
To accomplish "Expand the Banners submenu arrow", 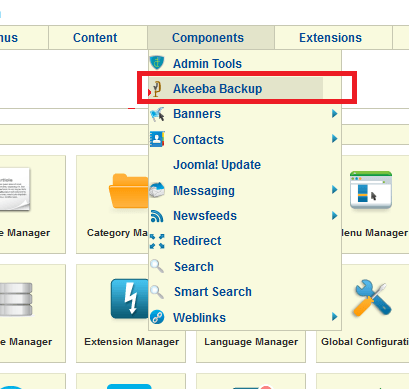I will pyautogui.click(x=335, y=114).
